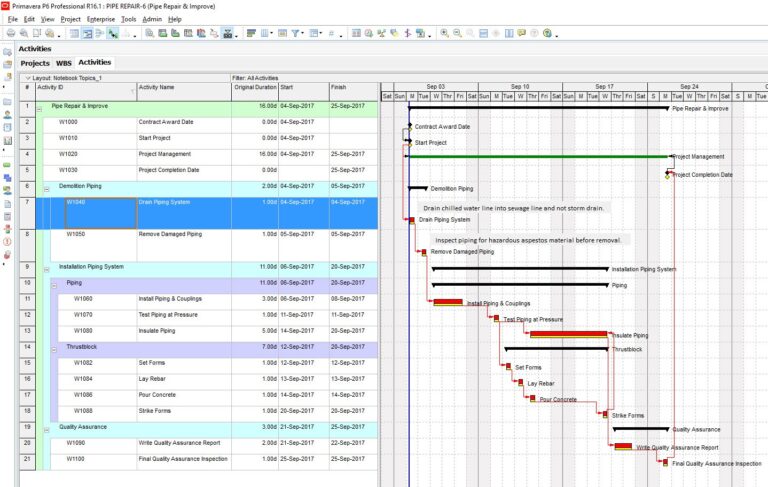Collapse the Thrustblock sub-group
Viewport: 768px width, 487px height.
tap(54, 349)
